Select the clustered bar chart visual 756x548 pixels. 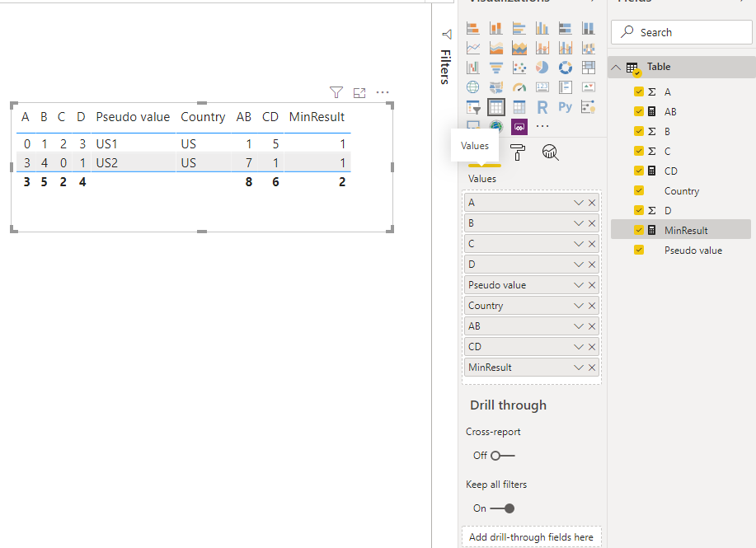pos(519,29)
